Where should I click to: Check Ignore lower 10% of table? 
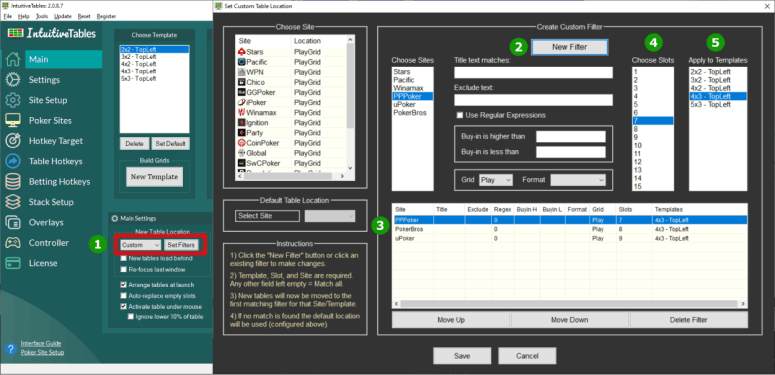tap(131, 317)
